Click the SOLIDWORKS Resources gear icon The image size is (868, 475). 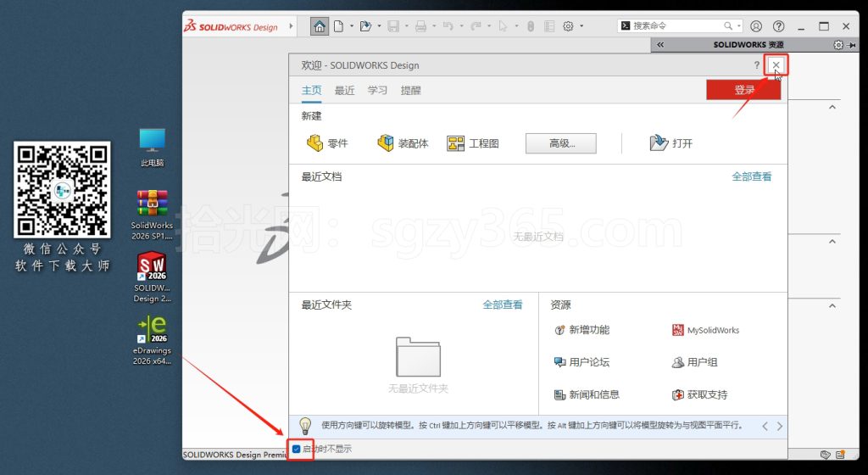click(x=838, y=45)
